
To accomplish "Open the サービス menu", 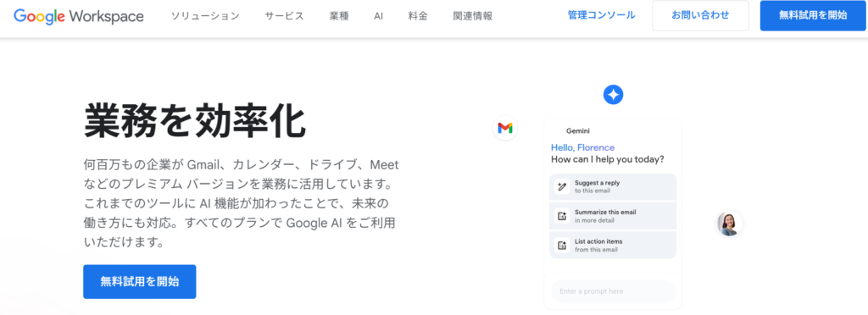I will [284, 16].
